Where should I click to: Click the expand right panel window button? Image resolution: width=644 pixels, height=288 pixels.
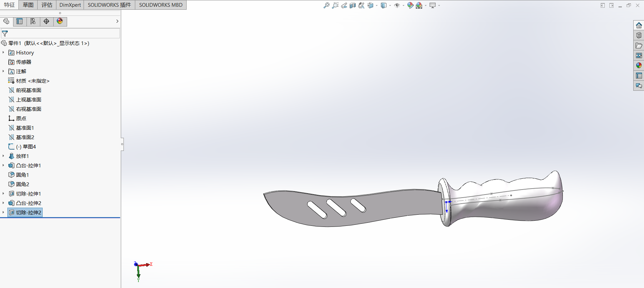pyautogui.click(x=611, y=5)
